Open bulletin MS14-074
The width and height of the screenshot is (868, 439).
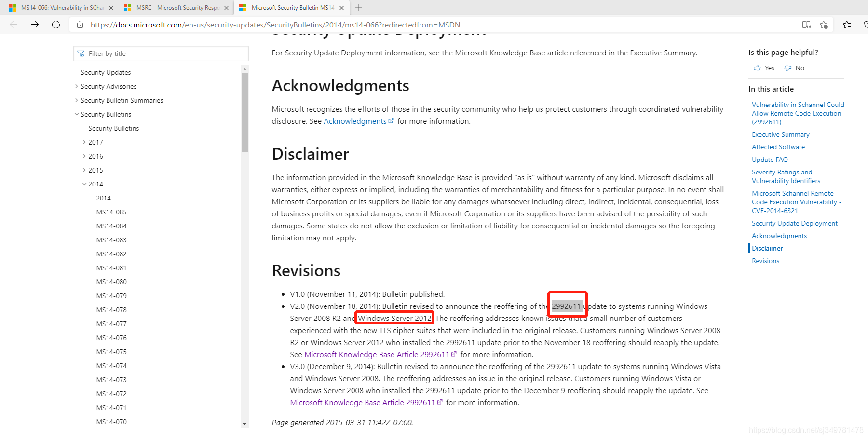[111, 366]
